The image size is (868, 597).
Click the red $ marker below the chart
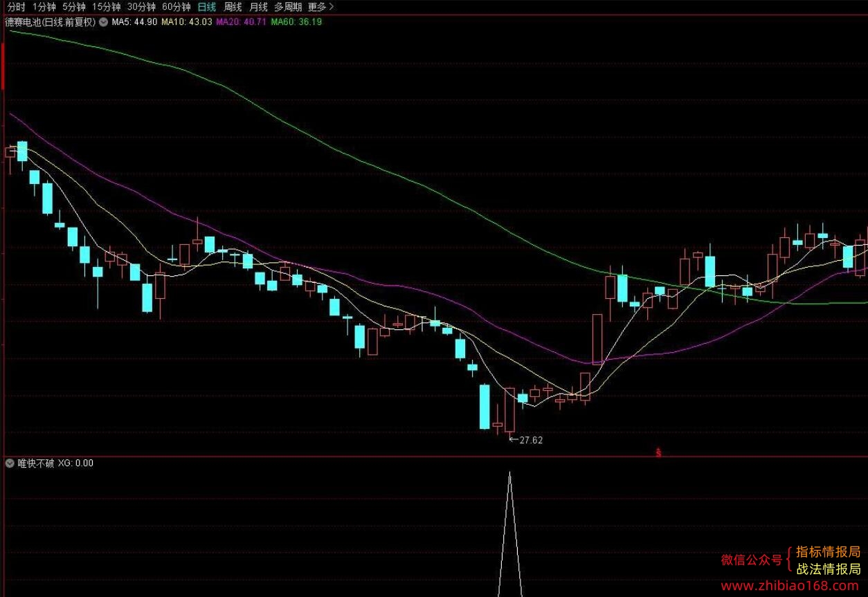click(659, 453)
